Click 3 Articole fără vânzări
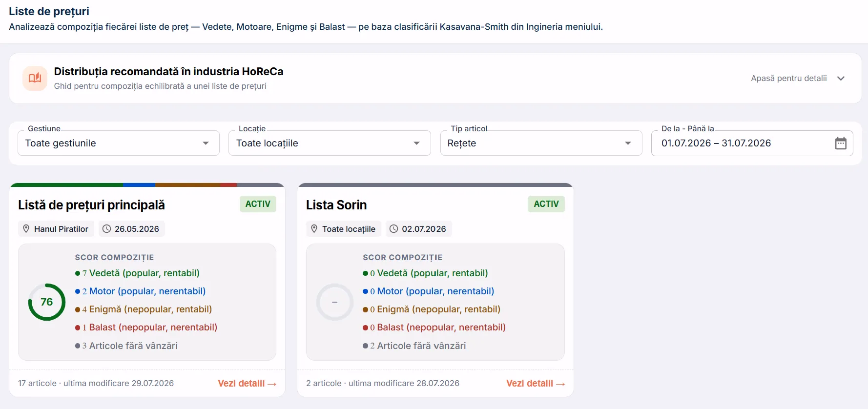Image resolution: width=868 pixels, height=409 pixels. click(126, 346)
